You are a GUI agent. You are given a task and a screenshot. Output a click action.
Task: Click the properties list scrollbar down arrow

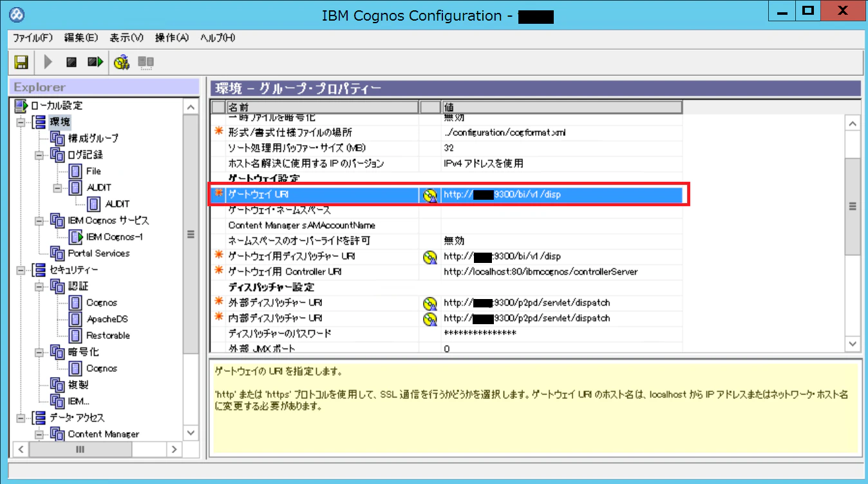pyautogui.click(x=853, y=345)
